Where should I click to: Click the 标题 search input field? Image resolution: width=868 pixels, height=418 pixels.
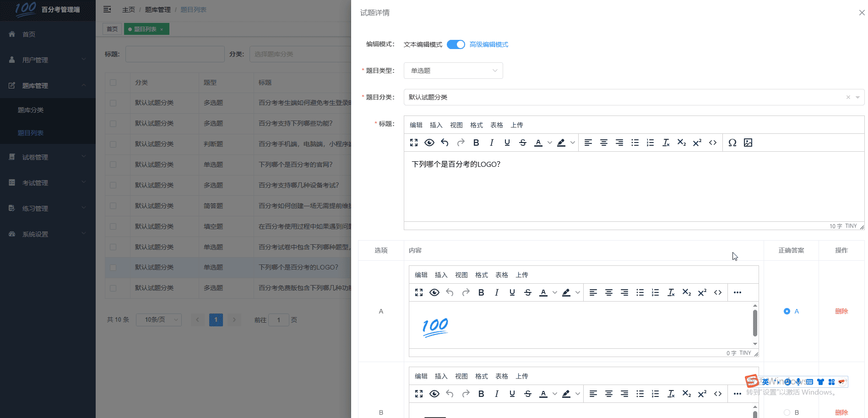174,54
